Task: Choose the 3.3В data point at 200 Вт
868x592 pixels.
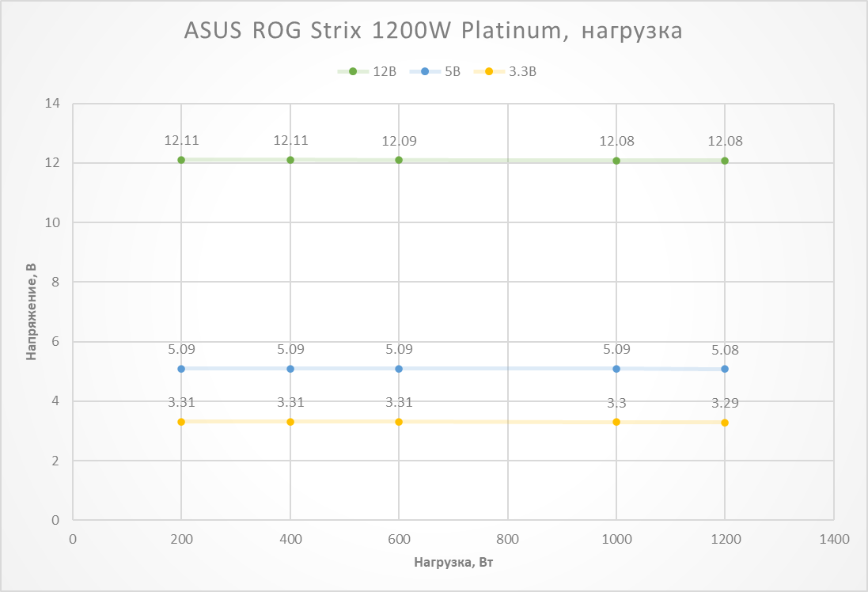Action: point(181,422)
